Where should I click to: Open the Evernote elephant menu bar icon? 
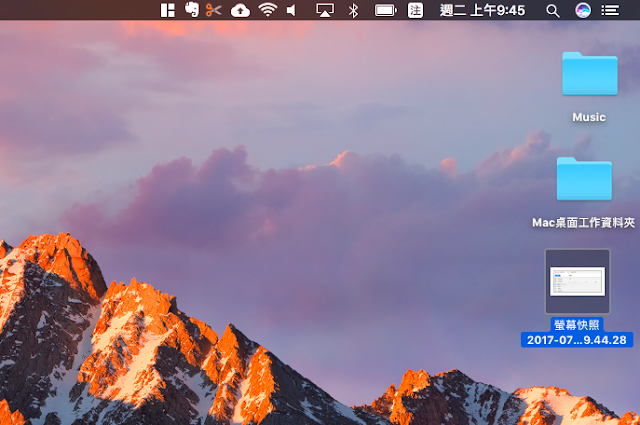point(191,10)
